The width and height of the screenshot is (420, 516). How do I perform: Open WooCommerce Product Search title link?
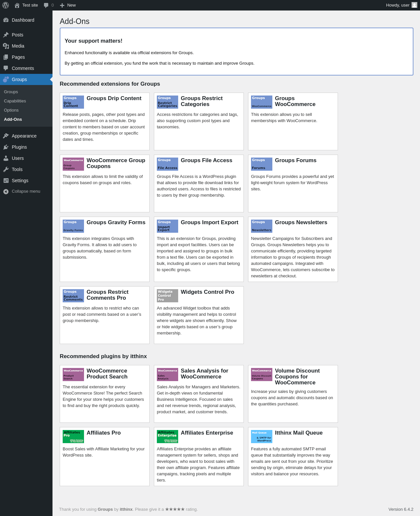107,374
